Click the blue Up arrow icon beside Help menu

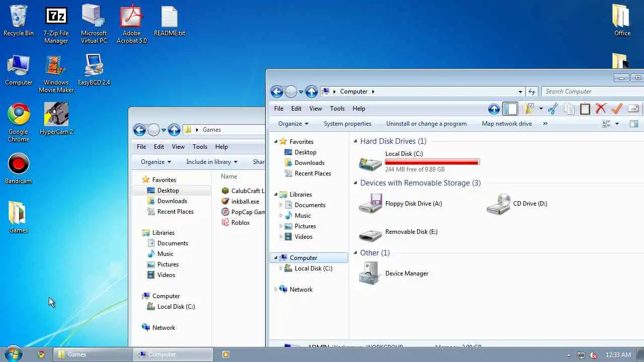[x=494, y=109]
